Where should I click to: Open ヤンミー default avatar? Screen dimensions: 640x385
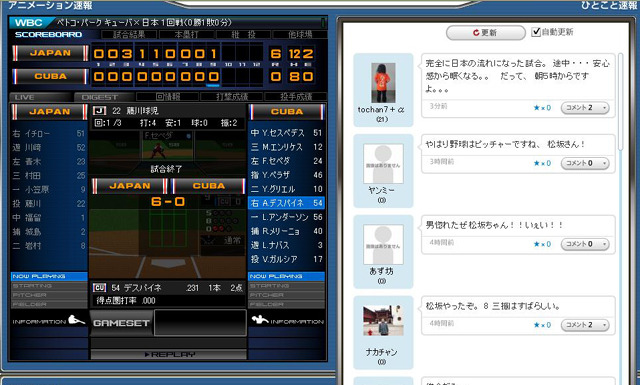(383, 163)
